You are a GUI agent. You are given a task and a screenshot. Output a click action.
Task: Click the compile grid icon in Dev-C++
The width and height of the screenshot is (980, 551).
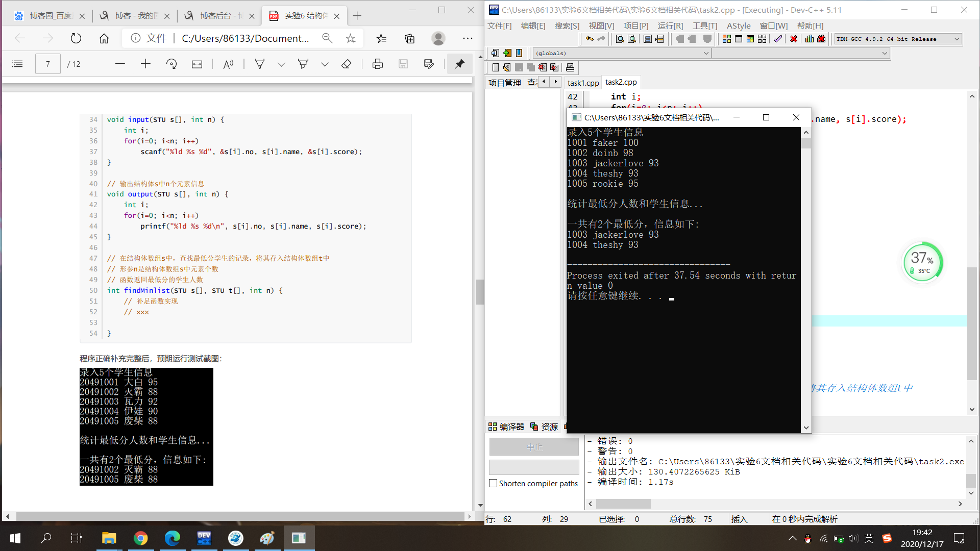727,39
